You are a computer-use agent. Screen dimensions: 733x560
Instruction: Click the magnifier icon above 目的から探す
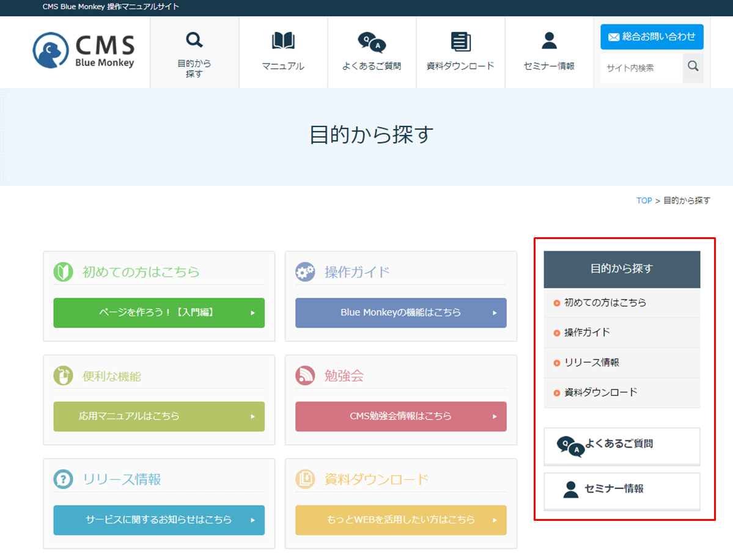click(x=194, y=40)
